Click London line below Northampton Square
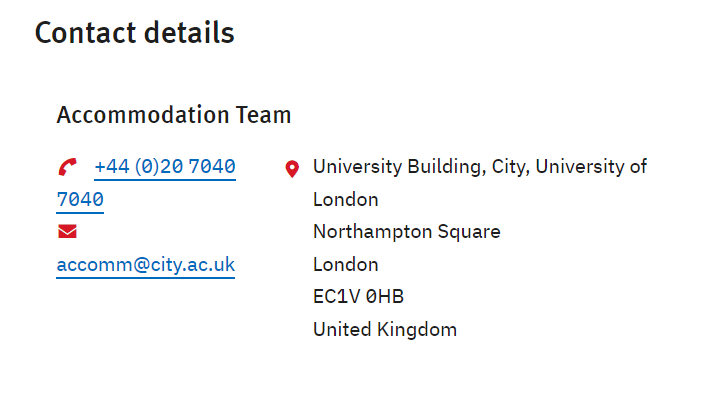The width and height of the screenshot is (713, 395). pyautogui.click(x=346, y=265)
